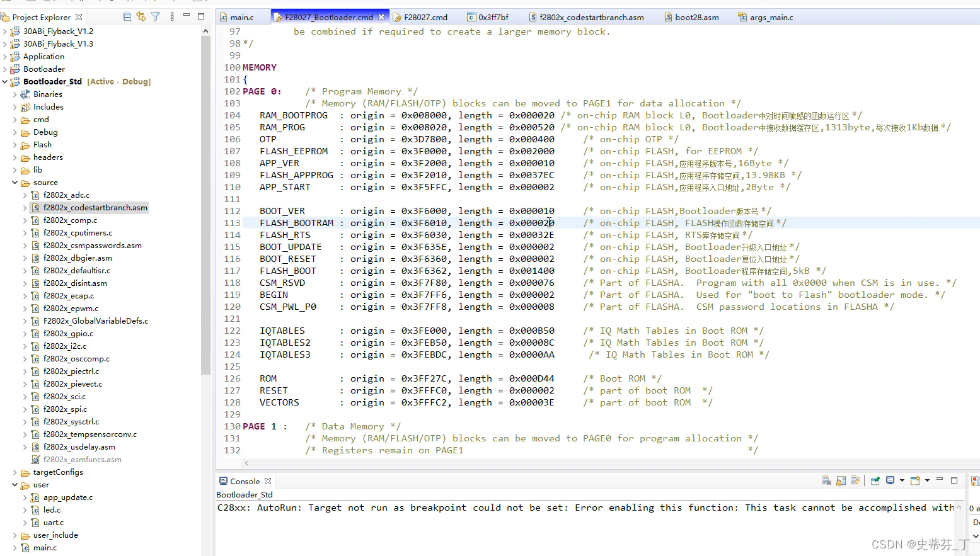980x556 pixels.
Task: Expand the user_include folder
Action: 15,535
